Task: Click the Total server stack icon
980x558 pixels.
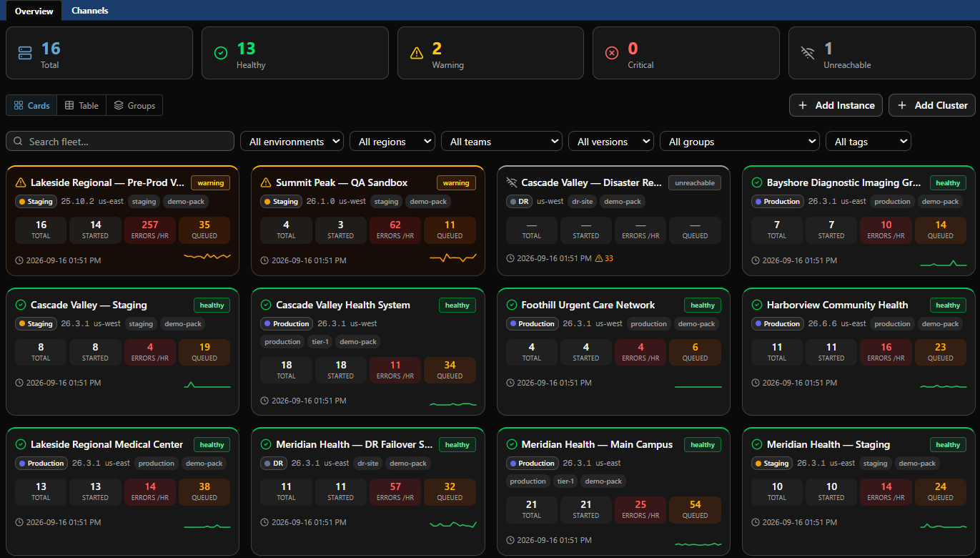Action: point(25,53)
